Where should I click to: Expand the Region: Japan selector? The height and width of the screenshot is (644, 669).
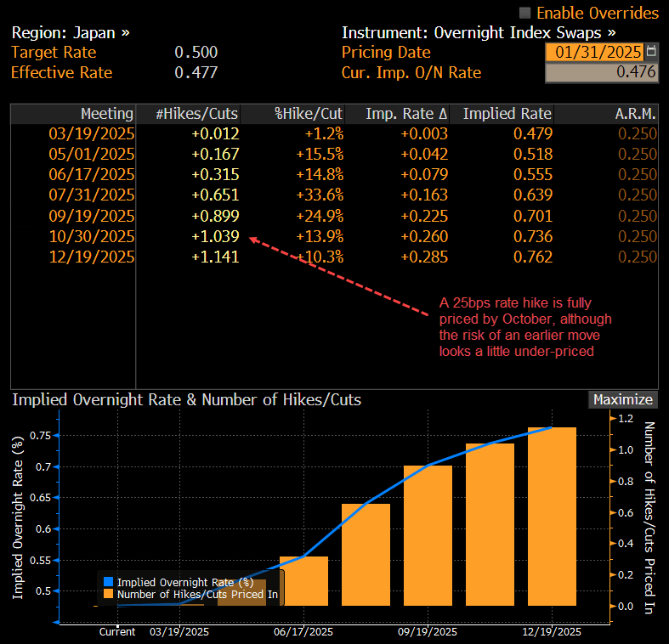[71, 33]
